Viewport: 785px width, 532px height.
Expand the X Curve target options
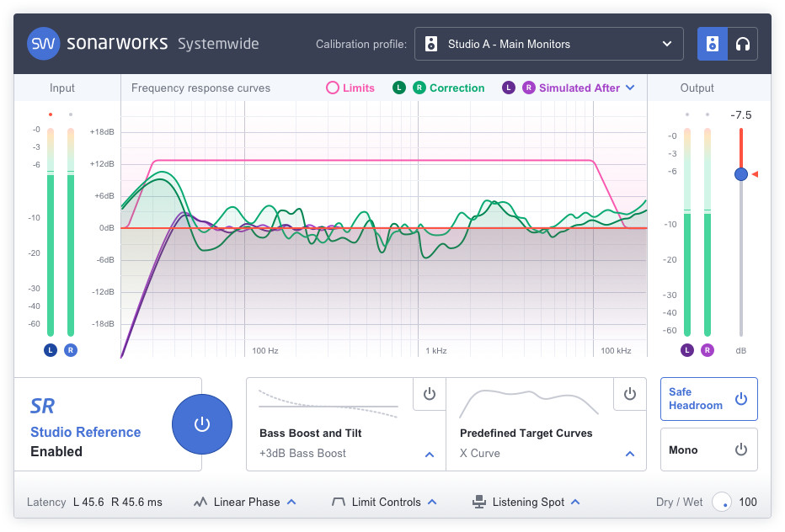(629, 454)
